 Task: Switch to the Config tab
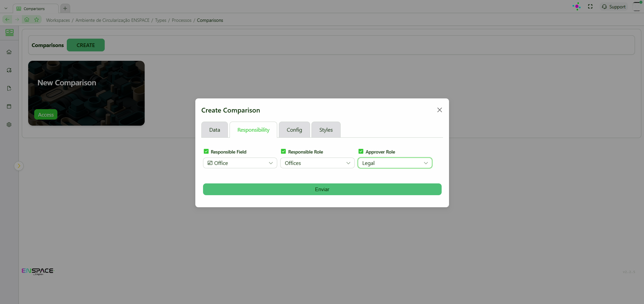(x=294, y=130)
